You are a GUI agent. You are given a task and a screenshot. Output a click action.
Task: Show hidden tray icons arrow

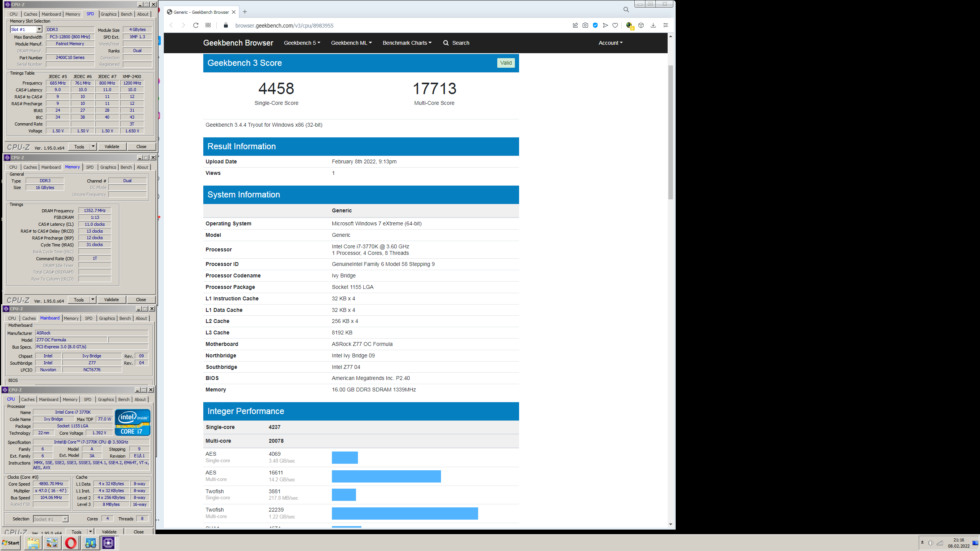(x=922, y=543)
